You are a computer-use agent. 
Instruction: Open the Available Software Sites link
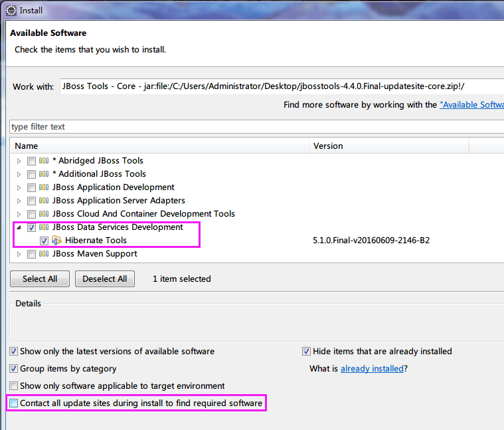[x=471, y=105]
